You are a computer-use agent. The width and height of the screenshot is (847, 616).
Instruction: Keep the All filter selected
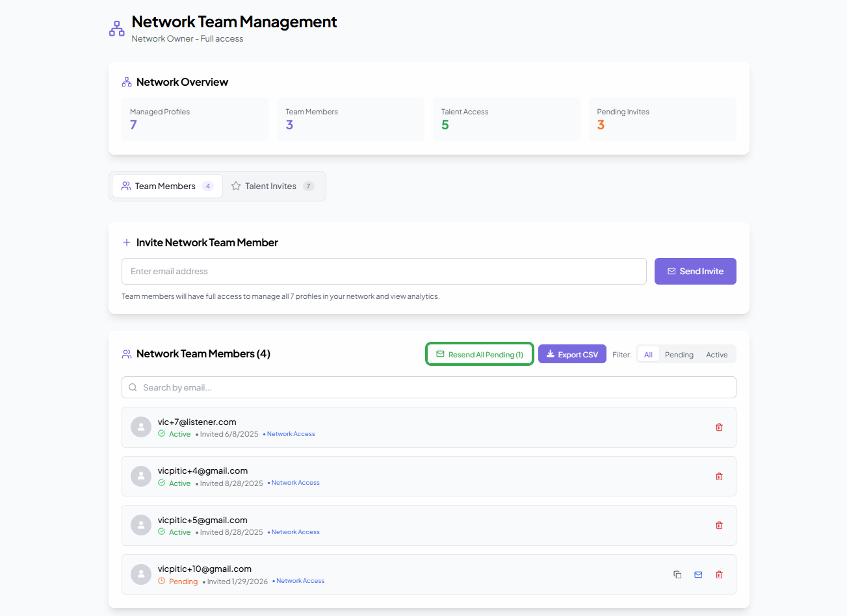[x=647, y=354]
